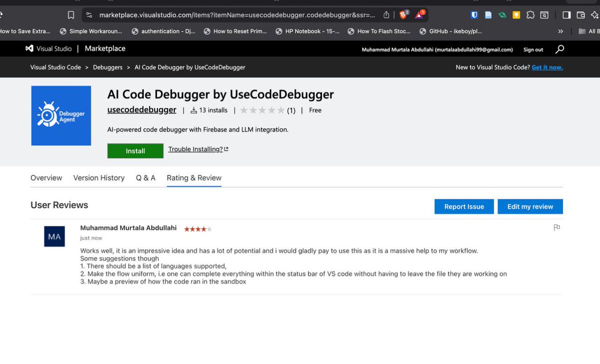The image size is (600, 364).
Task: Switch to the Q & A tab
Action: point(145,178)
